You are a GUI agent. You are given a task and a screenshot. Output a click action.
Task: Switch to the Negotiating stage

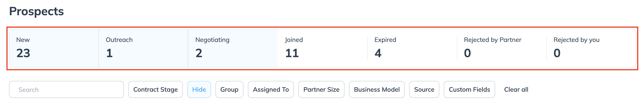[233, 48]
